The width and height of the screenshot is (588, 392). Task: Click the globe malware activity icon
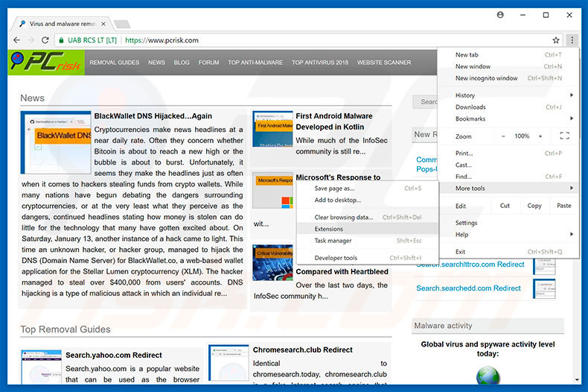click(488, 376)
